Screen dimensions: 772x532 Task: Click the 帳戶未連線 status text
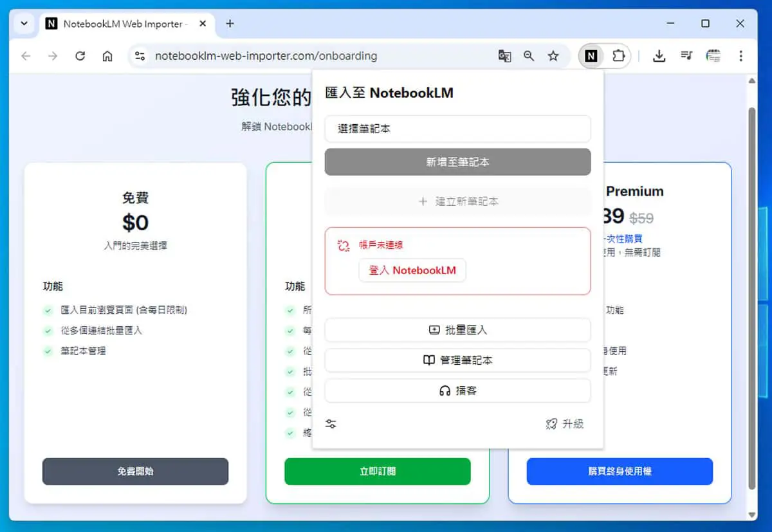381,245
